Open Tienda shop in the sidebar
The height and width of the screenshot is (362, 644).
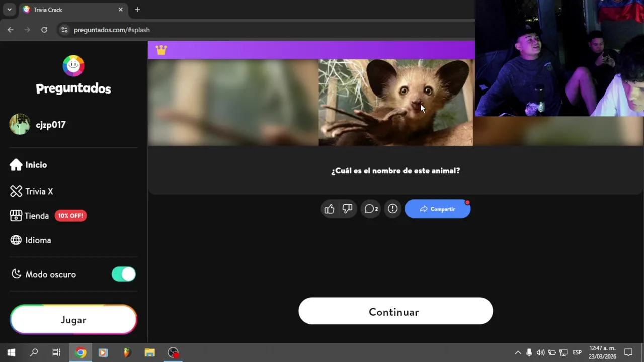click(x=29, y=216)
